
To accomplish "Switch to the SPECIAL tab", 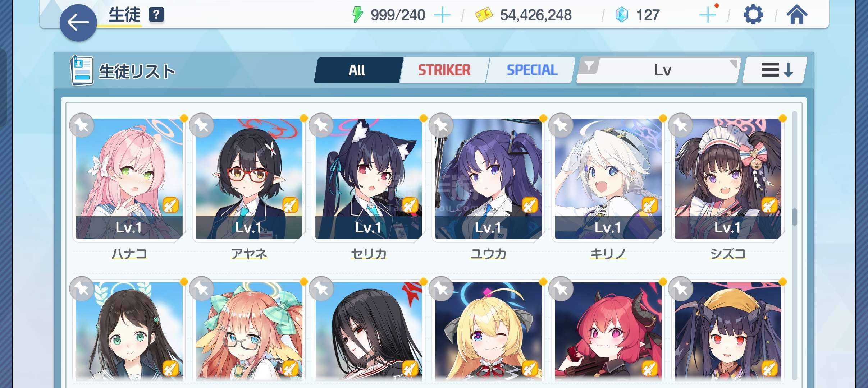I will point(531,70).
